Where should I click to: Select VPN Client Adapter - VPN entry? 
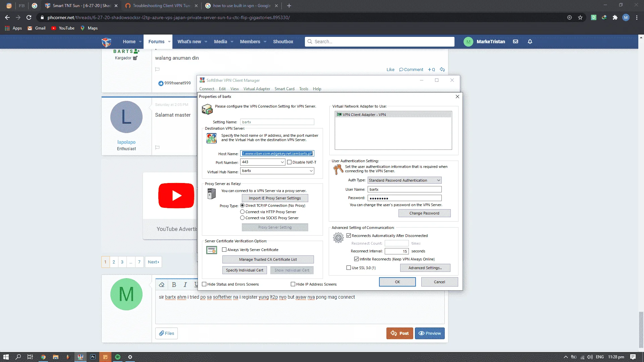click(x=393, y=115)
